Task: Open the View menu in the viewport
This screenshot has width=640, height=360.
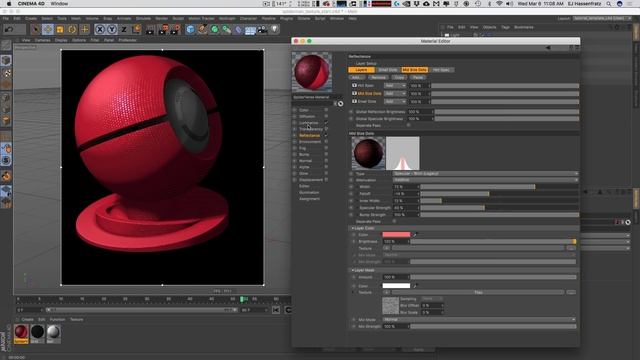Action: click(x=26, y=40)
